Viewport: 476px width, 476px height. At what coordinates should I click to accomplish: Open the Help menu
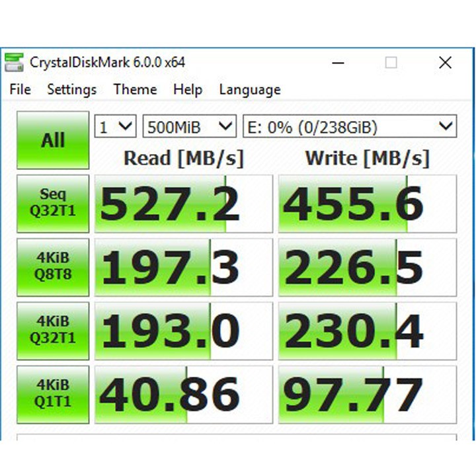pyautogui.click(x=188, y=90)
